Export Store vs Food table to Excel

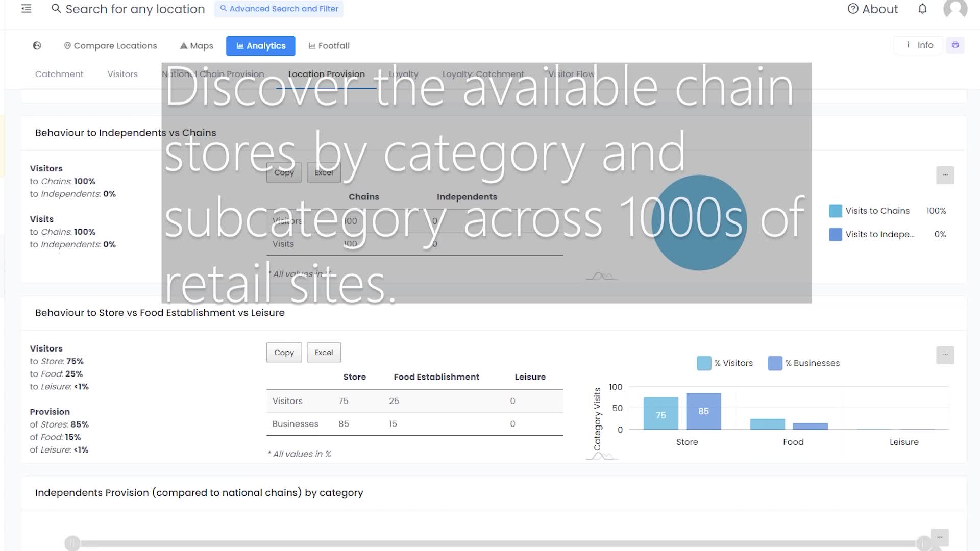click(x=324, y=353)
